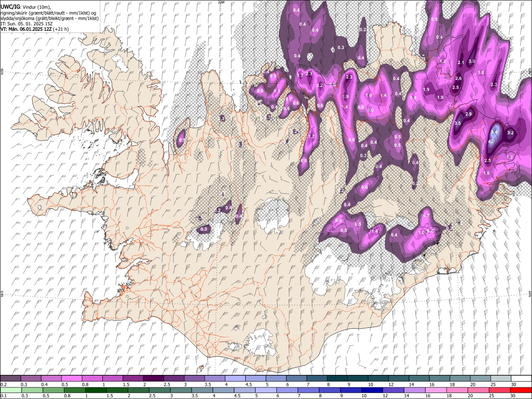Click the navy blue 10 swatch in bottom legend row

tap(372, 390)
